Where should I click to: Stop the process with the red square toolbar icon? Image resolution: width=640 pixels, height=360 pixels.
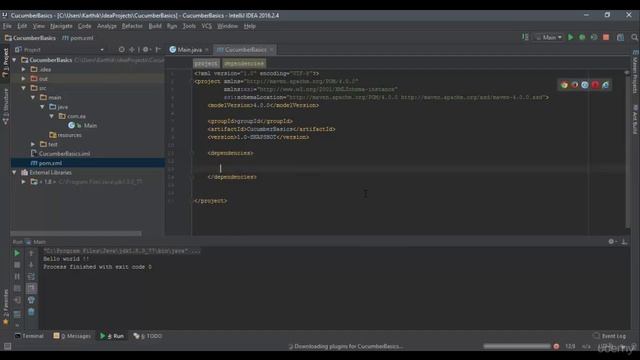606,37
